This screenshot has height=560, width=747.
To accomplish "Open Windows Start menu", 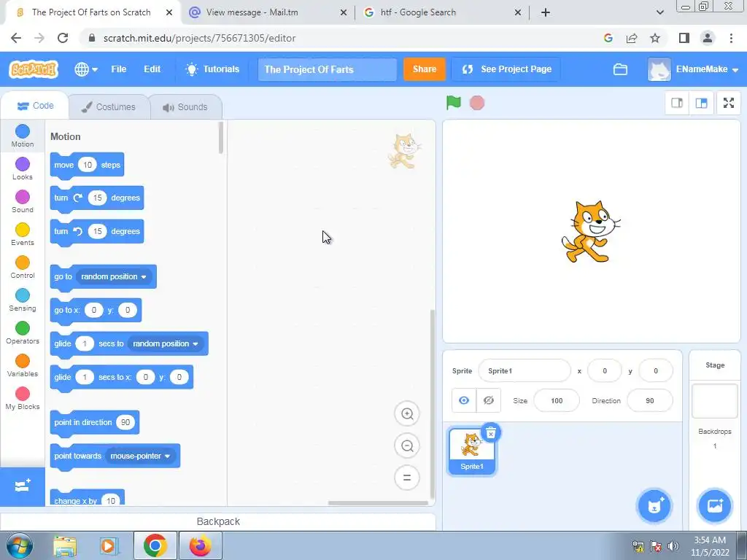I will coord(20,545).
